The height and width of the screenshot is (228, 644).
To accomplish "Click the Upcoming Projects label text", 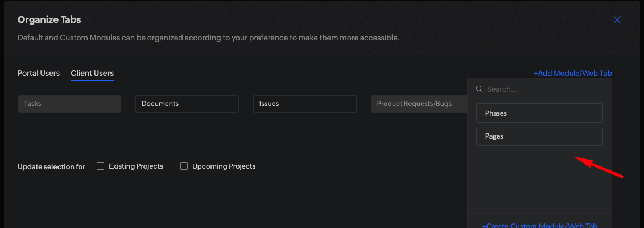I will (224, 166).
